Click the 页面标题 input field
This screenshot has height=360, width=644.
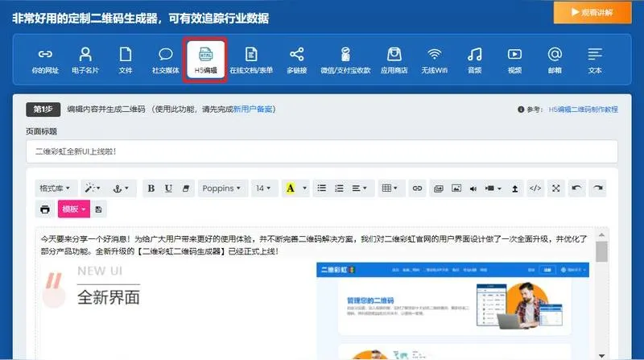[322, 151]
